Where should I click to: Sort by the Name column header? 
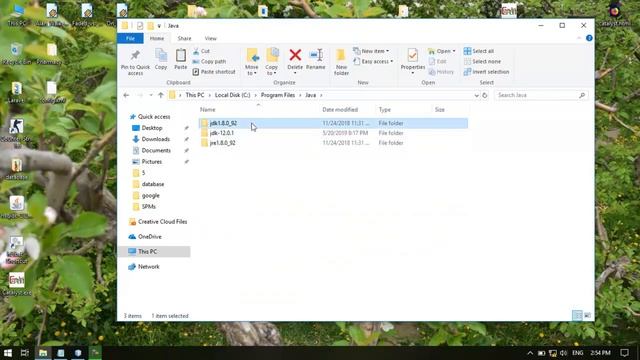[207, 110]
